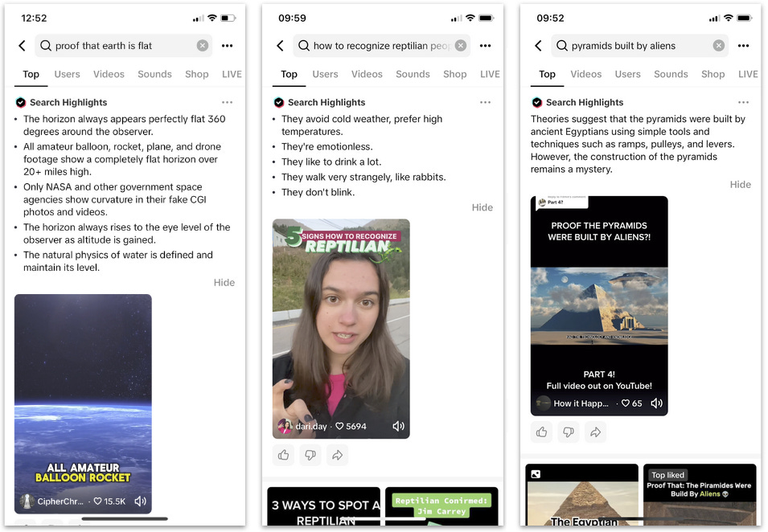This screenshot has height=532, width=768.
Task: Open Sounds tab on the flat earth screen
Action: 154,74
